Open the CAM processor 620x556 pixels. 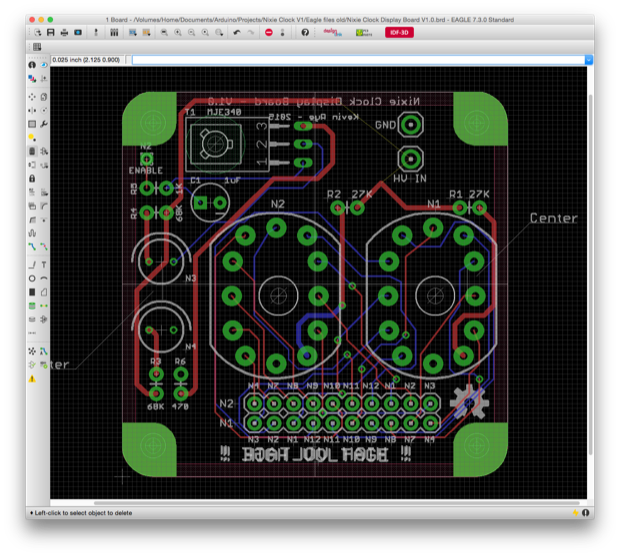[x=78, y=32]
